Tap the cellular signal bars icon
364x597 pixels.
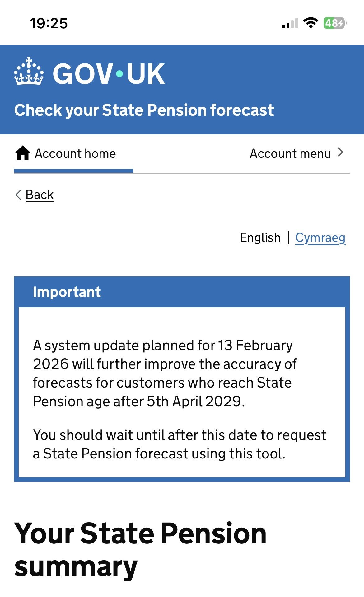pos(290,24)
